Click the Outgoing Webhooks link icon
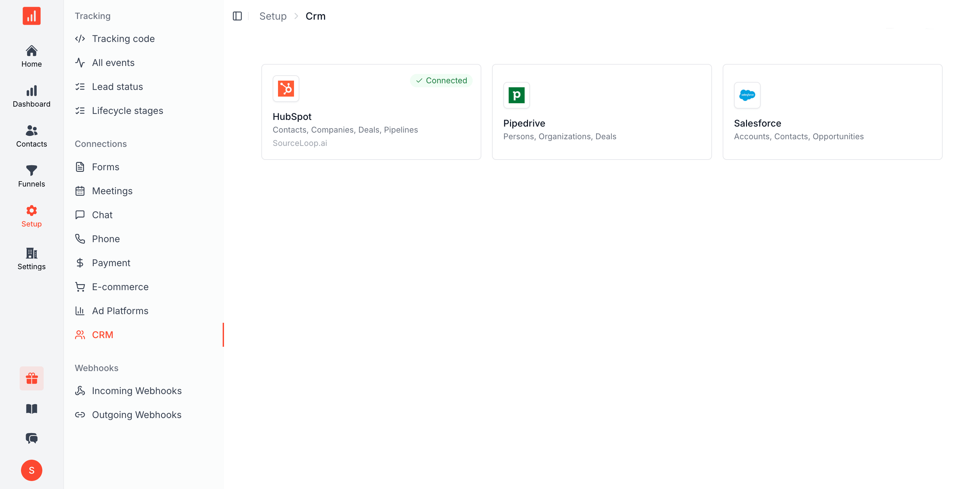 pos(80,414)
